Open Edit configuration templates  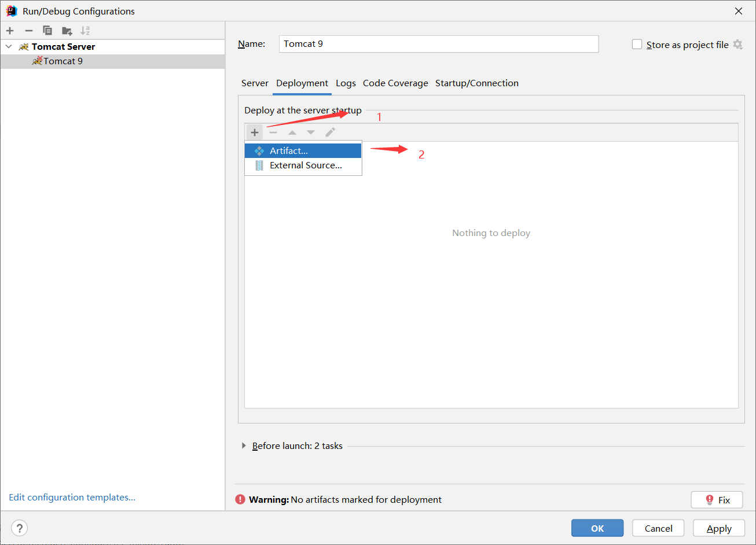72,497
